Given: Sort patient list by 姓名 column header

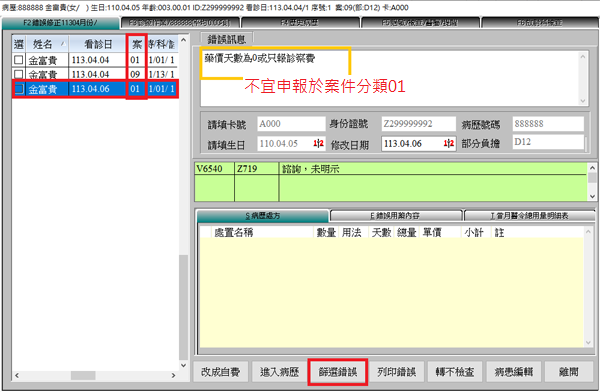Looking at the screenshot, I should [47, 44].
